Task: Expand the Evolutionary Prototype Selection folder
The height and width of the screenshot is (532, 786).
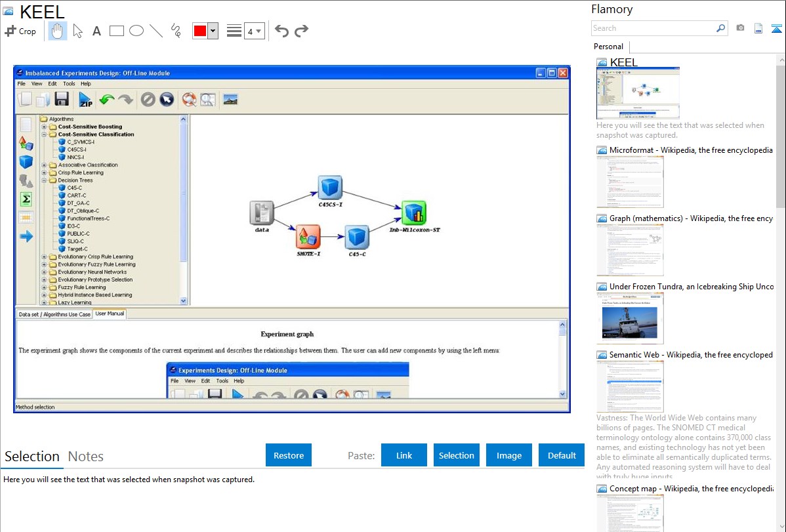Action: 44,280
